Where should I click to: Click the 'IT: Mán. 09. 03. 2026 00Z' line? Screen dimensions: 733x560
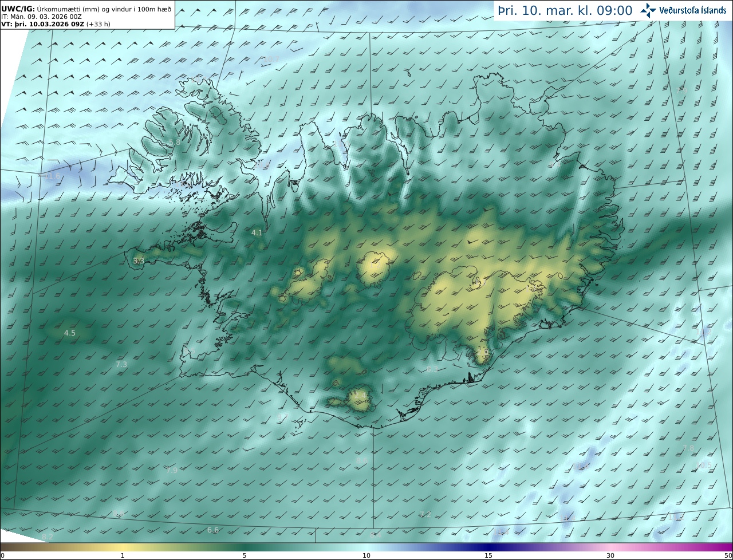[42, 17]
